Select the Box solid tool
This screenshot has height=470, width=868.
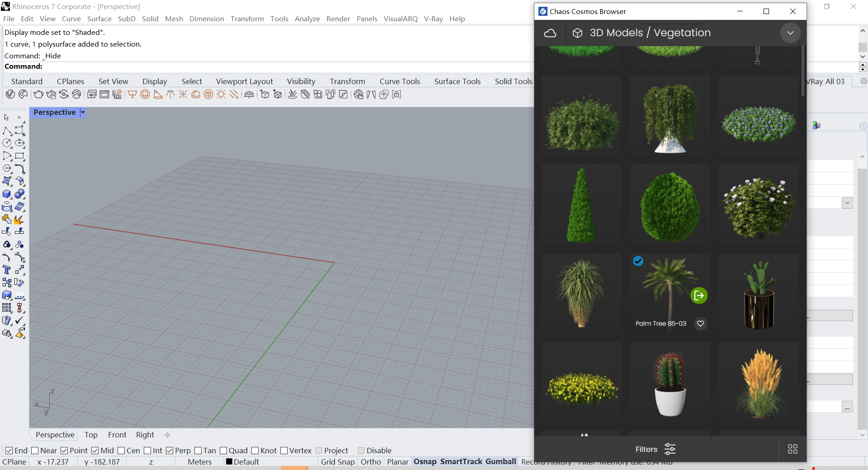[x=7, y=194]
